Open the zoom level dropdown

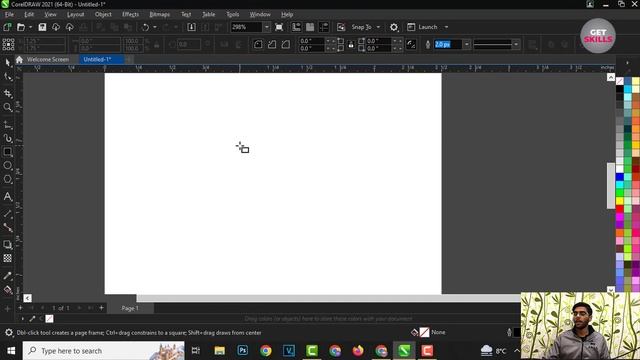tap(267, 27)
